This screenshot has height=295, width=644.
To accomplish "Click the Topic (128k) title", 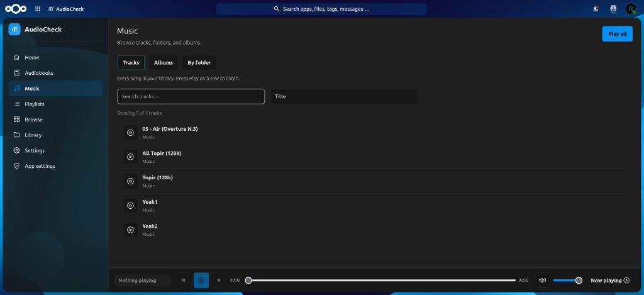I will point(158,177).
